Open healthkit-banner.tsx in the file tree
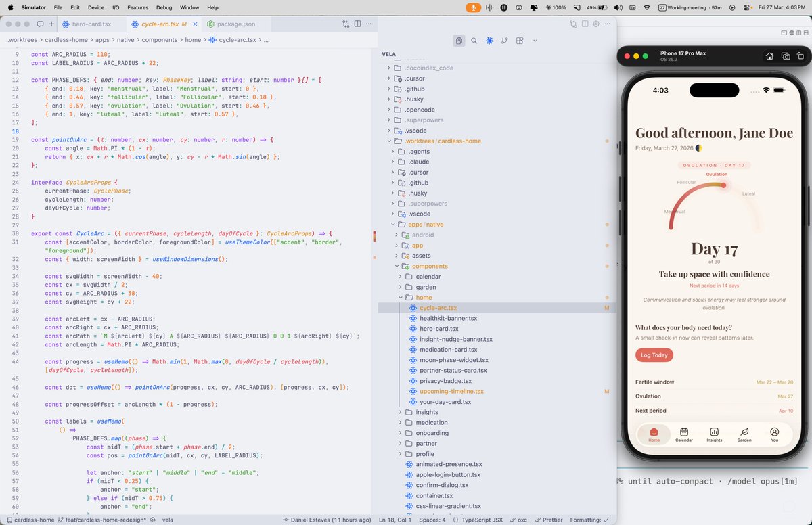The width and height of the screenshot is (812, 525). coord(448,318)
